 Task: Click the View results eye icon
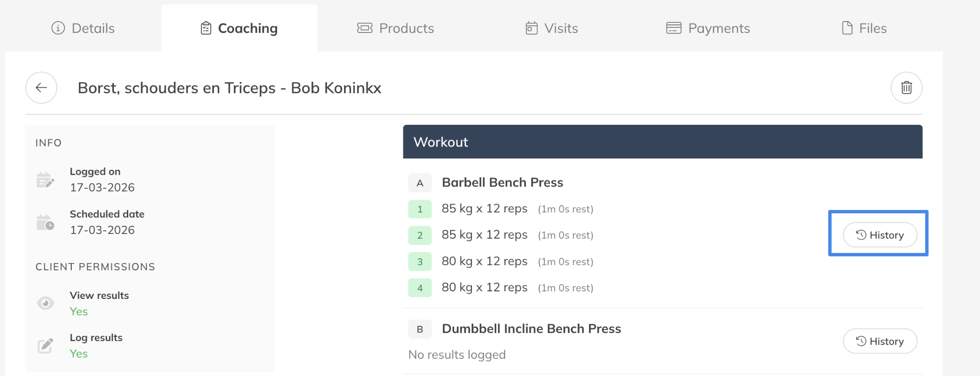[x=45, y=303]
